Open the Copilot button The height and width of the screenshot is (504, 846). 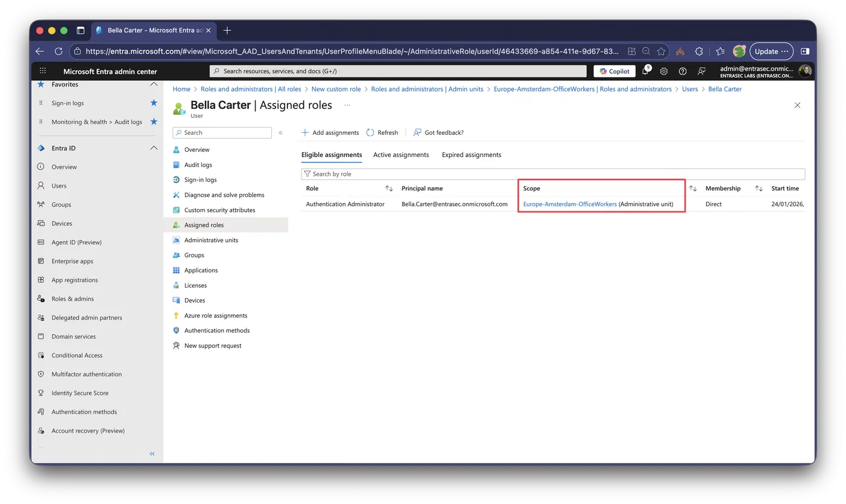615,71
